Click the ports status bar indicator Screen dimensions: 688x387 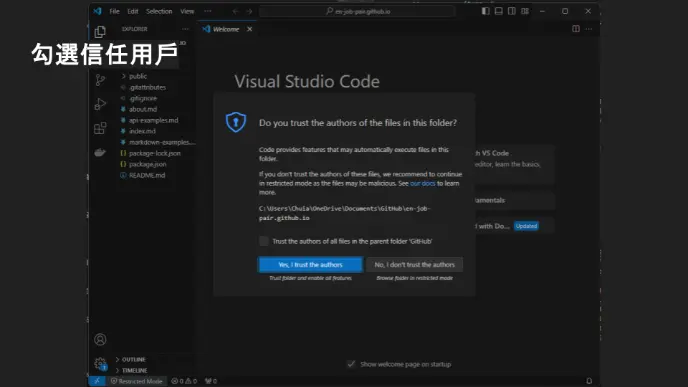point(211,381)
